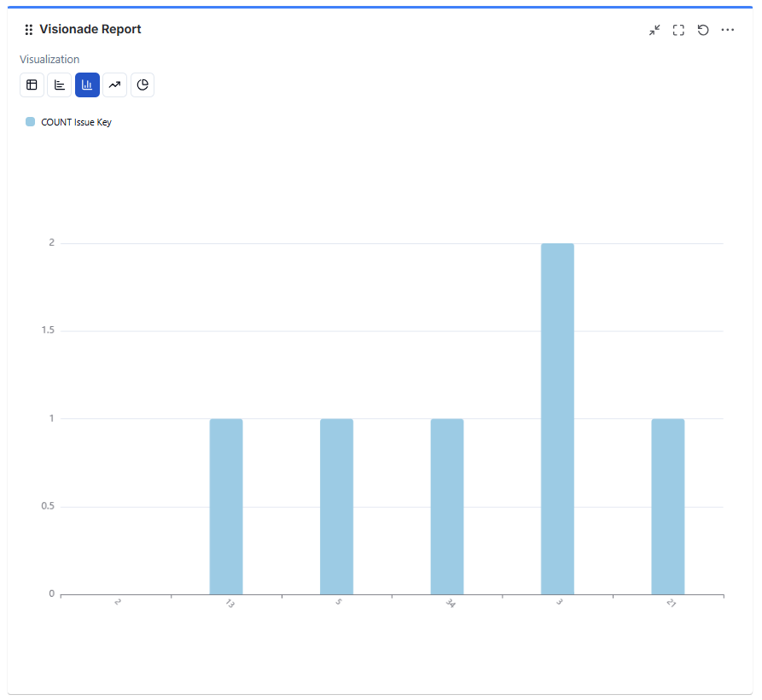
Task: Click the bar for category 5
Action: tap(337, 506)
